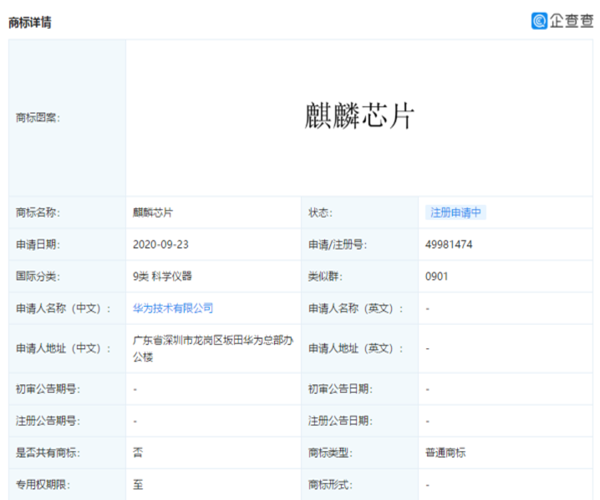Image resolution: width=600 pixels, height=500 pixels.
Task: Click the 申请人名称（中文） label
Action: tap(58, 308)
